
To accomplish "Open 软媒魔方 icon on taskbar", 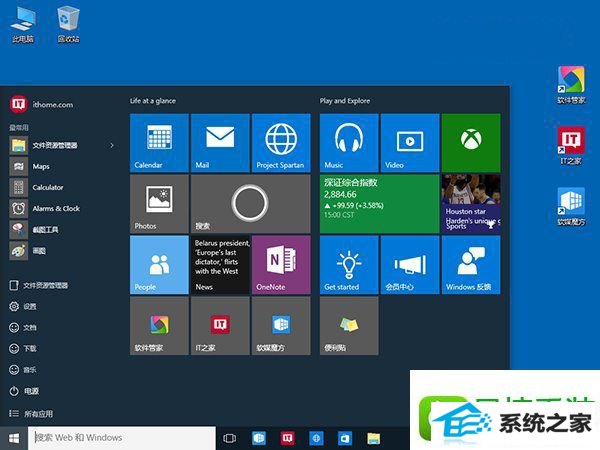I will 259,439.
